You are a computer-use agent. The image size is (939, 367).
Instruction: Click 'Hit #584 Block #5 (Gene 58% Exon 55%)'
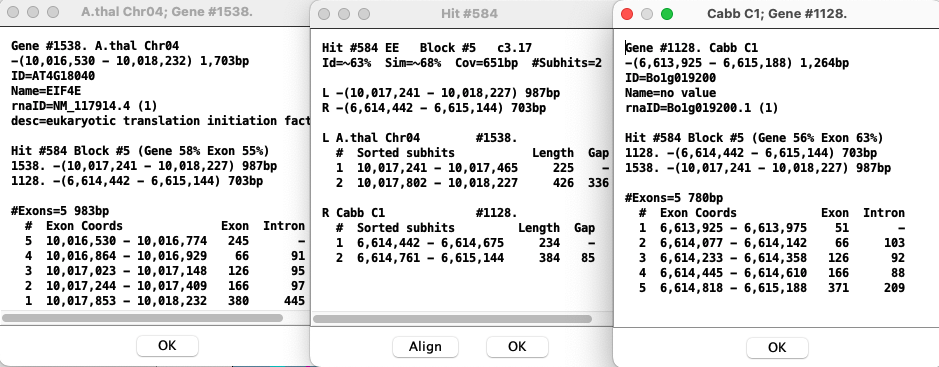(140, 150)
